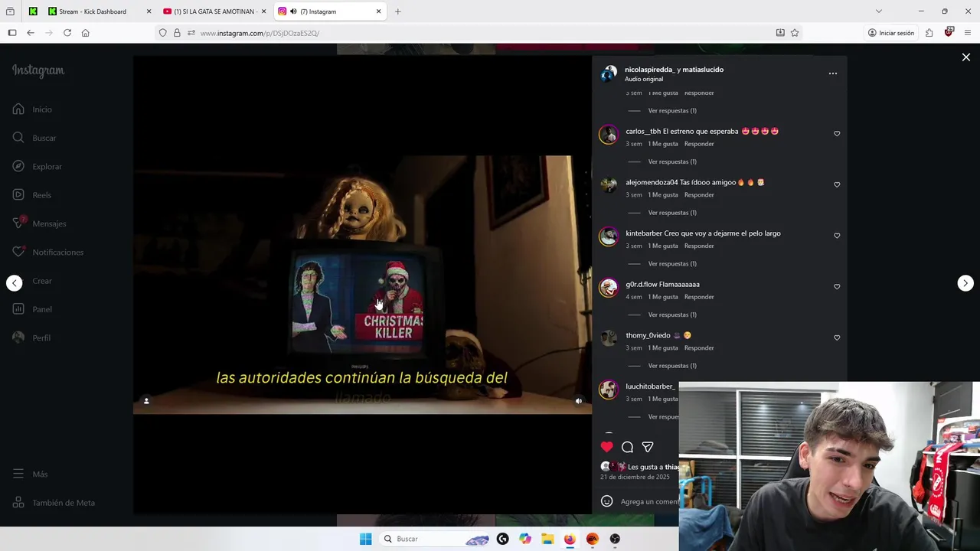Image resolution: width=980 pixels, height=551 pixels.
Task: Expand replies under carlos__tbh's comment
Action: coord(671,161)
